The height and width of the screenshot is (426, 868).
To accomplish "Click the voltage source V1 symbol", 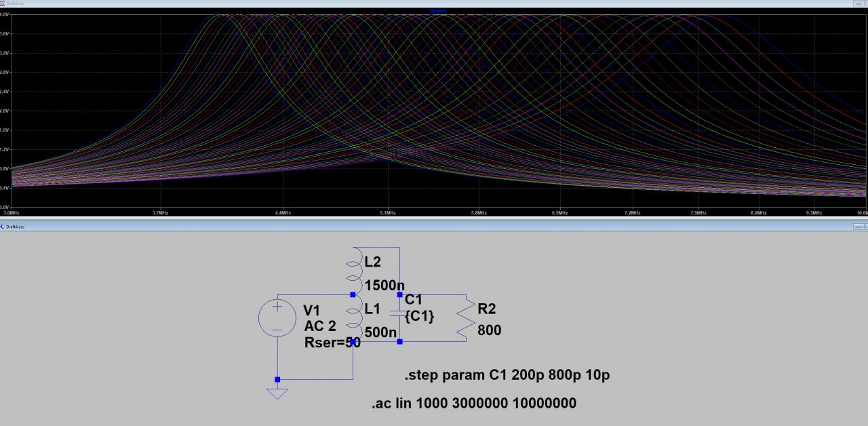I will (x=277, y=317).
